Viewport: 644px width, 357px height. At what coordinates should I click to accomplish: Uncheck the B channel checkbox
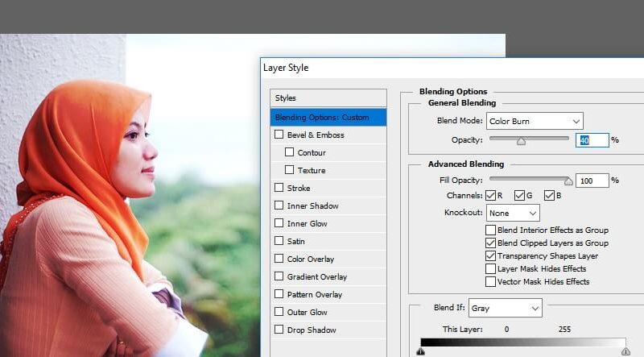549,195
